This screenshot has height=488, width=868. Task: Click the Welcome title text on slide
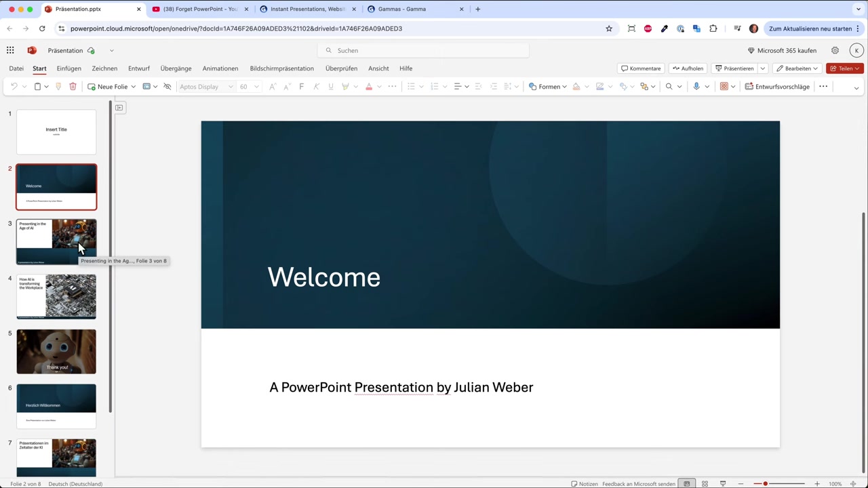324,277
